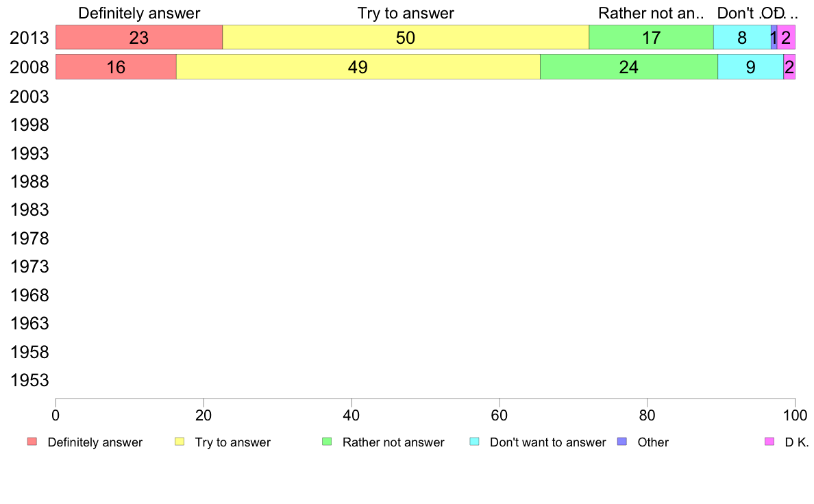Click the 2003 year label

point(29,97)
